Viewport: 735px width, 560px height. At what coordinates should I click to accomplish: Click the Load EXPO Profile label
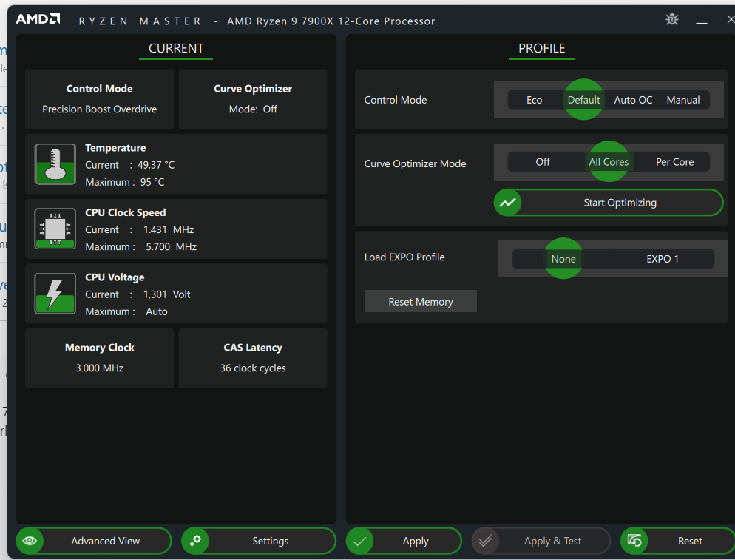click(404, 257)
